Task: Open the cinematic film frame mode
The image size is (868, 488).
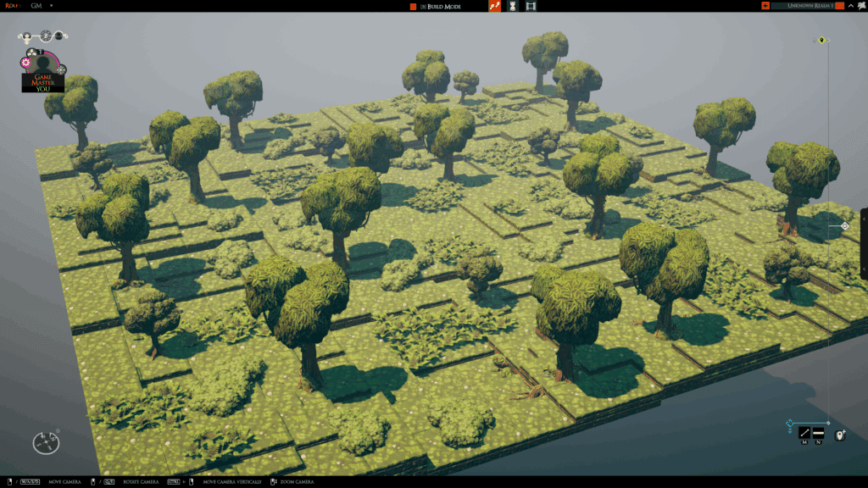Action: pos(531,6)
